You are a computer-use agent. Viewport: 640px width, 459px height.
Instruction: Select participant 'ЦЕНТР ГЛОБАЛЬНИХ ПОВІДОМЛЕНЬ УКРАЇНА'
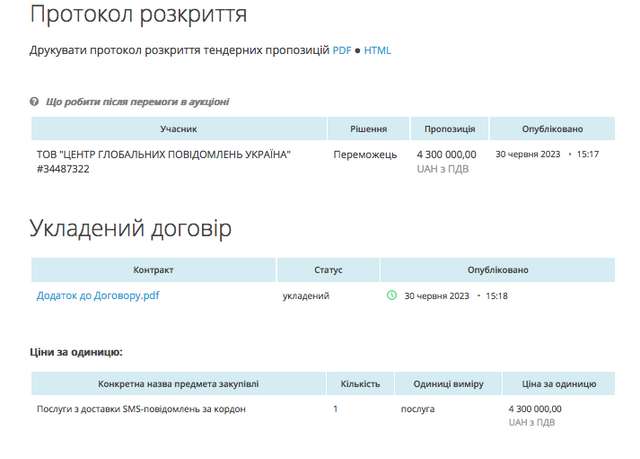click(163, 155)
